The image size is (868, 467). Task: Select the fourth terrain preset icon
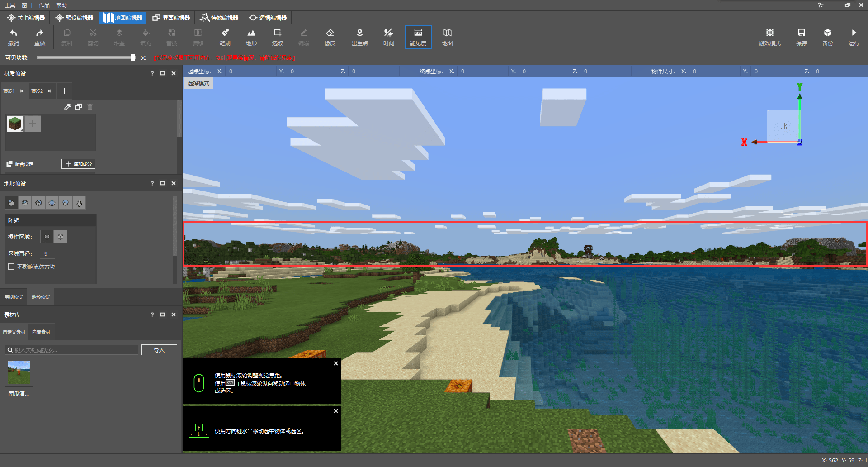(x=52, y=203)
